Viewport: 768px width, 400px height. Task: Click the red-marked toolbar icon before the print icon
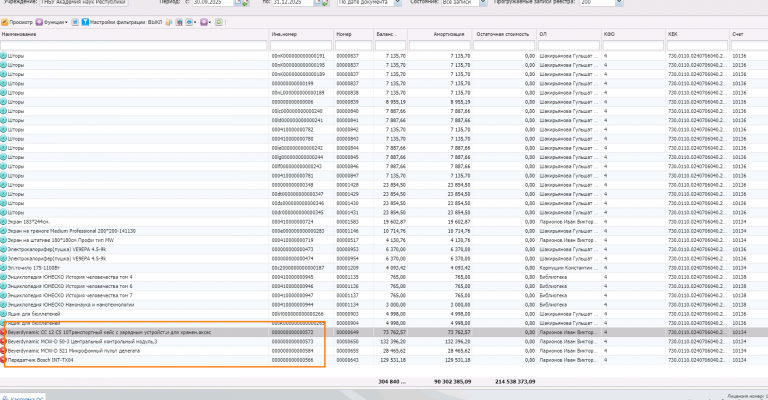click(x=179, y=23)
